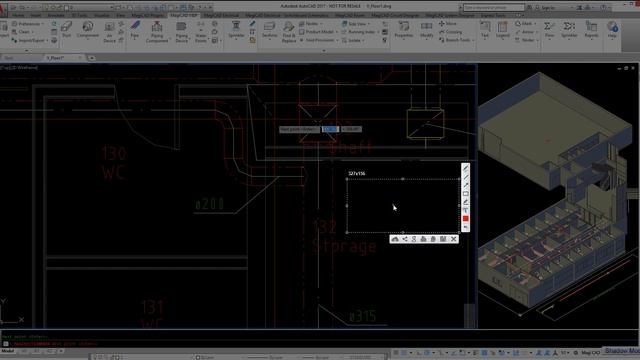The image size is (640, 360).
Task: Open the Piping Component tool
Action: coord(157,31)
